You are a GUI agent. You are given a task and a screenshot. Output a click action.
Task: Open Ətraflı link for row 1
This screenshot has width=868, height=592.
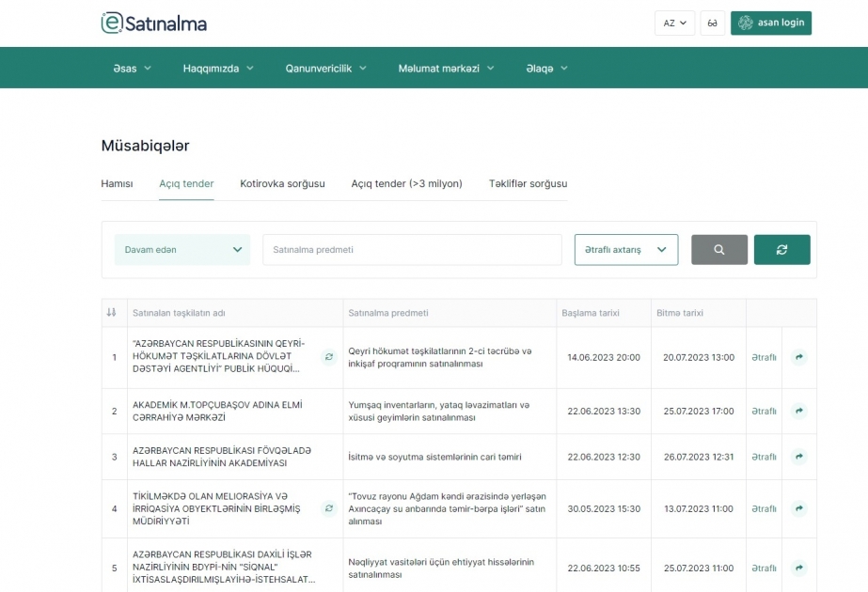click(x=764, y=357)
